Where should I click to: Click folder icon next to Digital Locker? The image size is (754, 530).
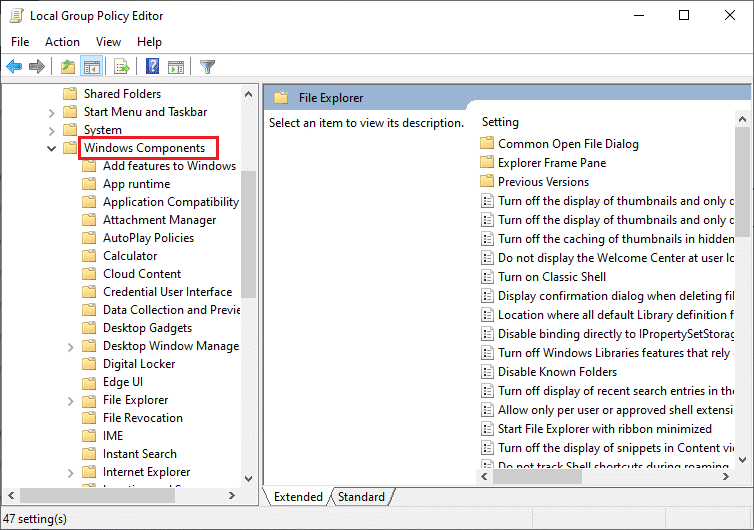89,364
